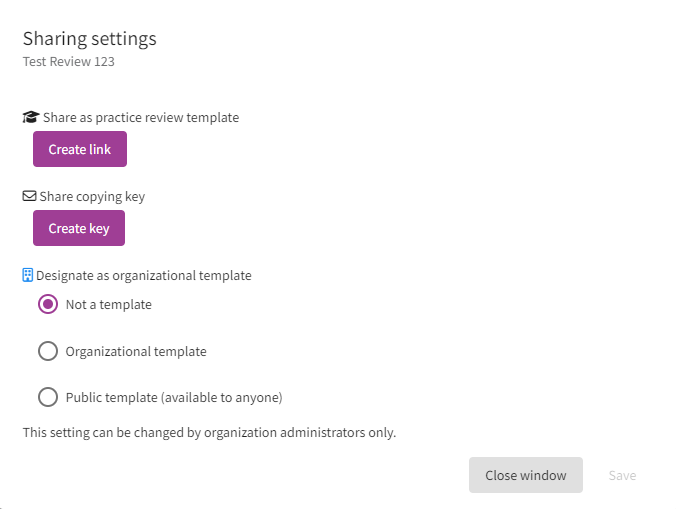Close the dialog with Close window button

coord(525,475)
